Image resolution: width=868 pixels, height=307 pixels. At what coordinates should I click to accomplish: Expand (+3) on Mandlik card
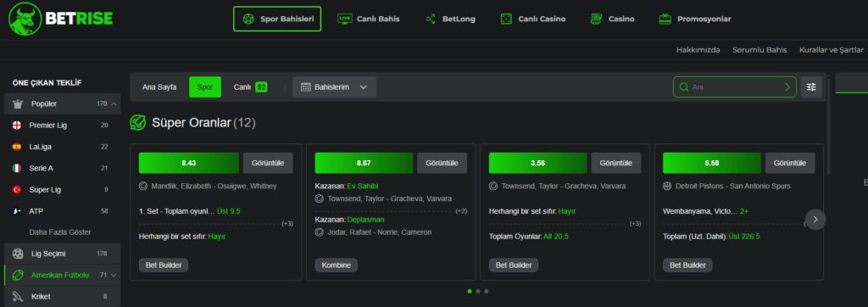tap(287, 224)
